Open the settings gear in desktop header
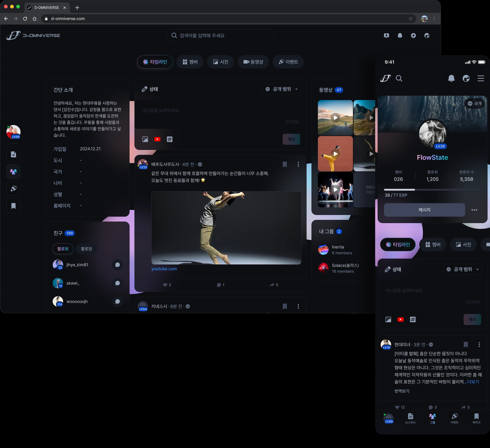 click(413, 35)
